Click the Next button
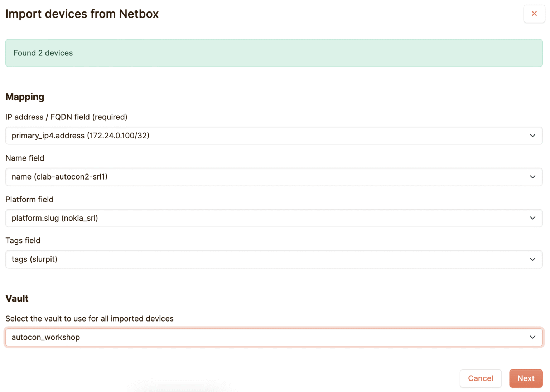The width and height of the screenshot is (550, 392). click(x=526, y=378)
